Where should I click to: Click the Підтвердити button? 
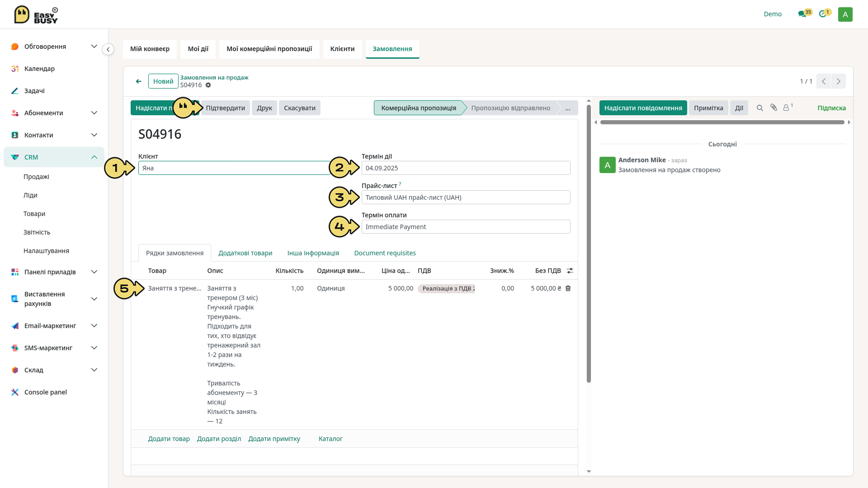click(x=225, y=108)
